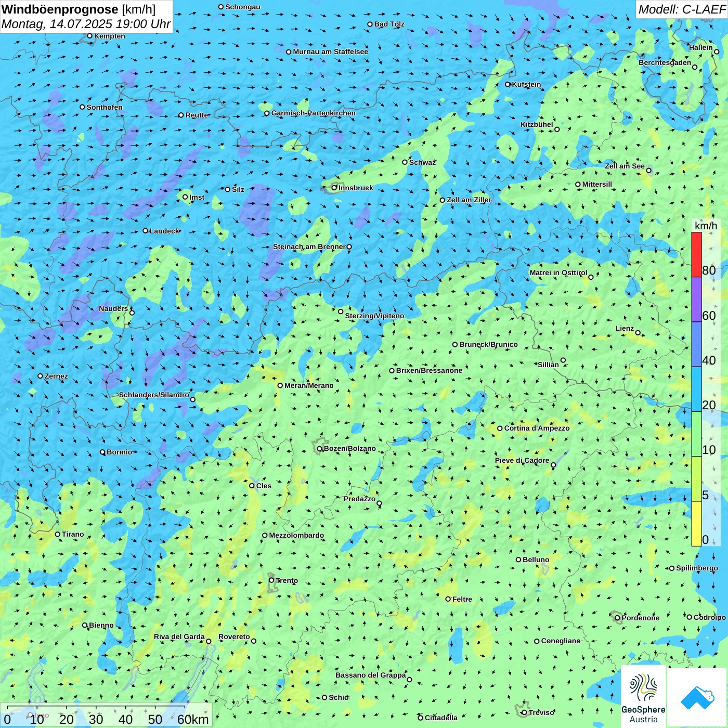Click the Matrei in Osttirol label
The image size is (728, 728).
pyautogui.click(x=558, y=272)
